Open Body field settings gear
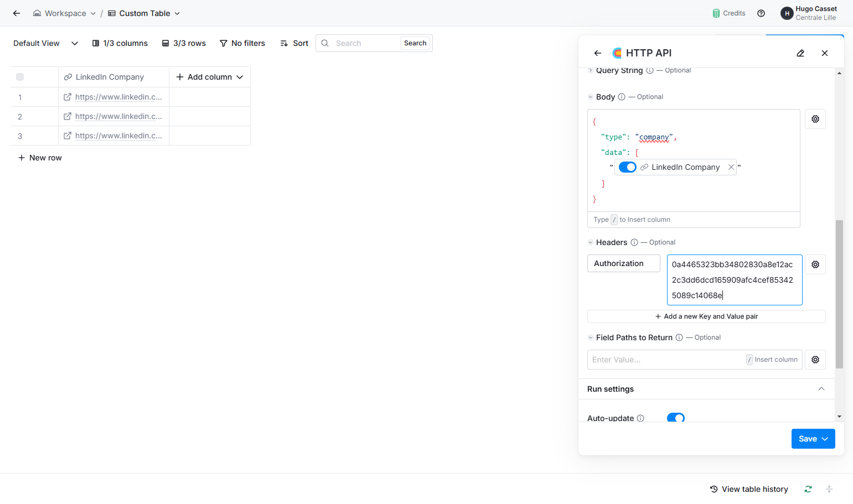This screenshot has width=853, height=504. click(x=815, y=119)
